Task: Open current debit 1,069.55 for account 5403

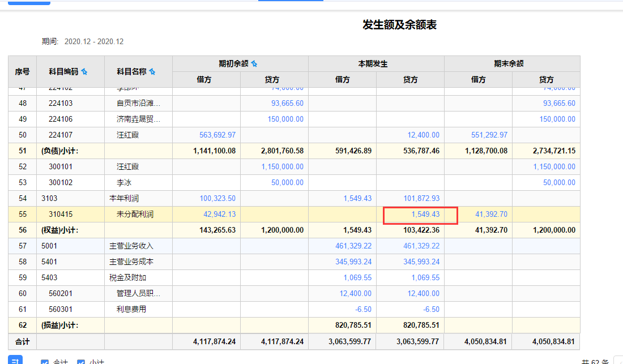Action: pos(357,278)
